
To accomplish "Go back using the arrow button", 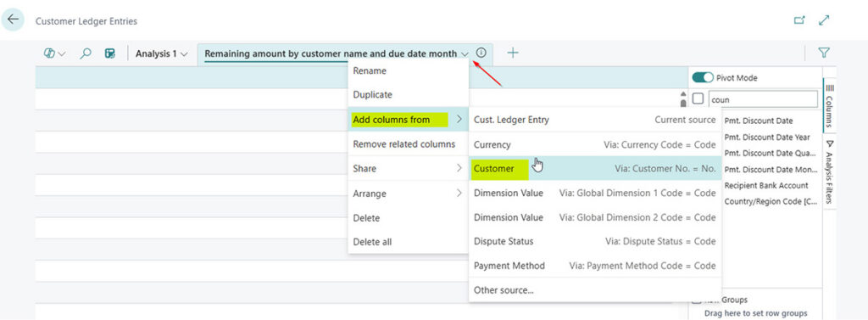I will pyautogui.click(x=13, y=20).
